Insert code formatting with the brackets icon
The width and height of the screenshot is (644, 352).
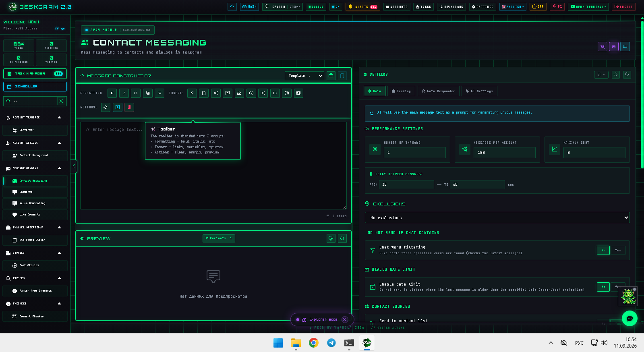[x=136, y=93]
